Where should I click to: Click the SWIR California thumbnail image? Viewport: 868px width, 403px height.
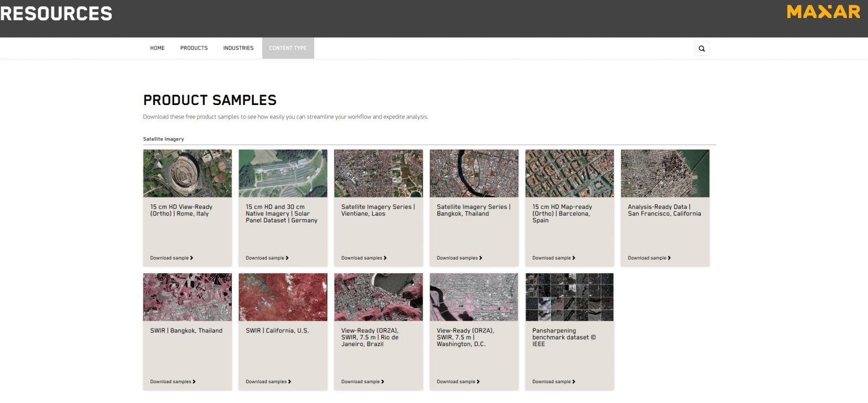pos(283,297)
